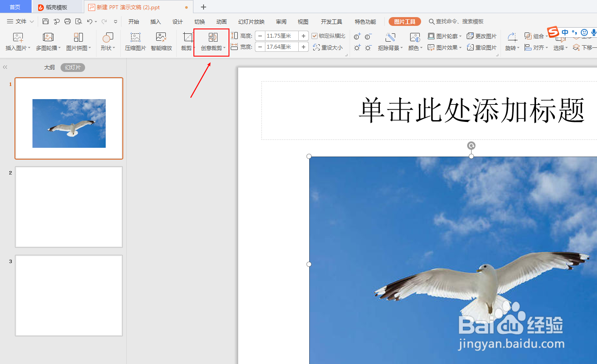Open the 插入 Insert ribbon tab
The width and height of the screenshot is (597, 364).
[x=156, y=21]
